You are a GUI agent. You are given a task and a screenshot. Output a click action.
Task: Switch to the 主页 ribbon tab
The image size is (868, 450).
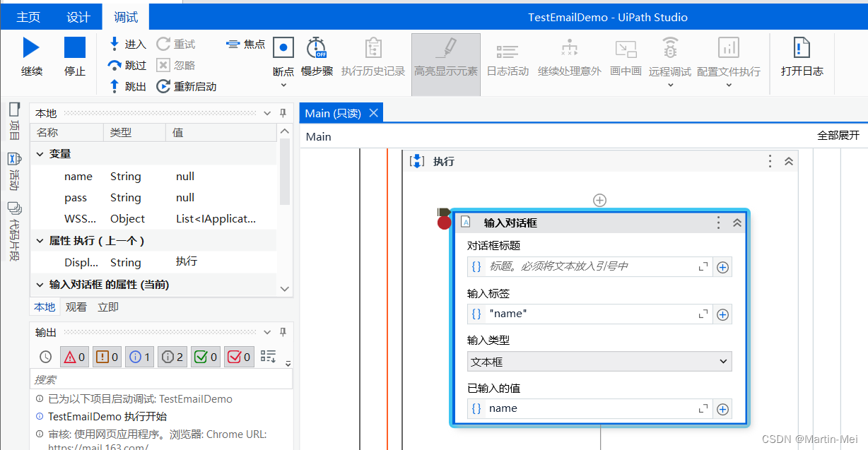coord(28,17)
